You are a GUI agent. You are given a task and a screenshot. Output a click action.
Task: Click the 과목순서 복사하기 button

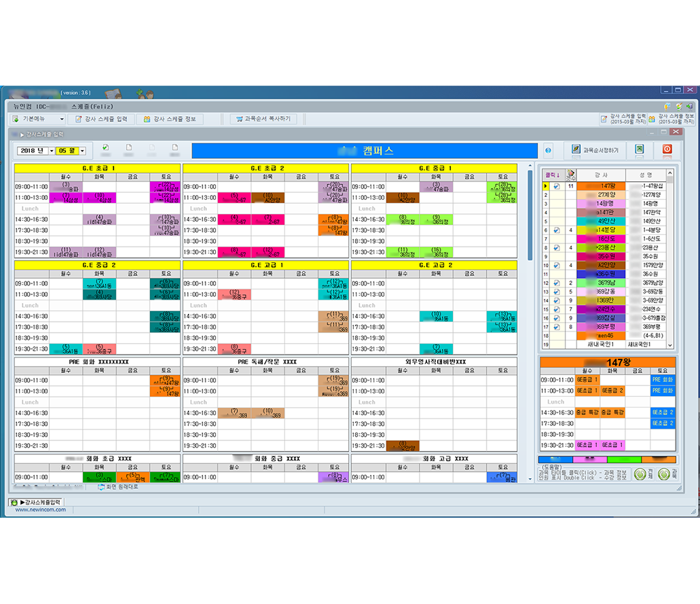[x=263, y=119]
